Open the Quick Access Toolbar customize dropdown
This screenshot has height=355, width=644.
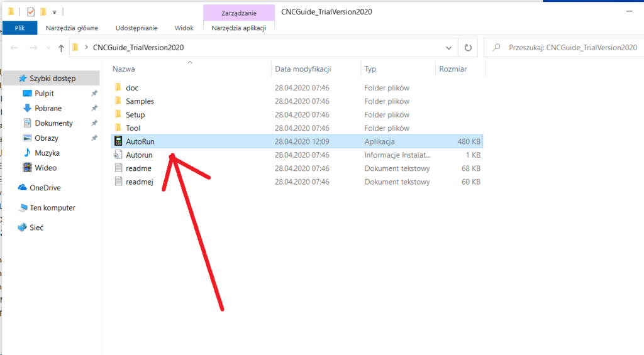(x=54, y=13)
